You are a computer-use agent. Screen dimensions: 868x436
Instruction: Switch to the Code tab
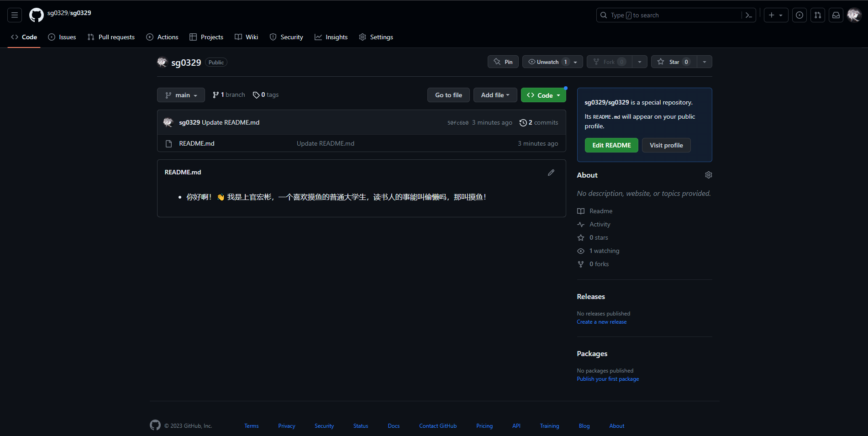[x=24, y=37]
